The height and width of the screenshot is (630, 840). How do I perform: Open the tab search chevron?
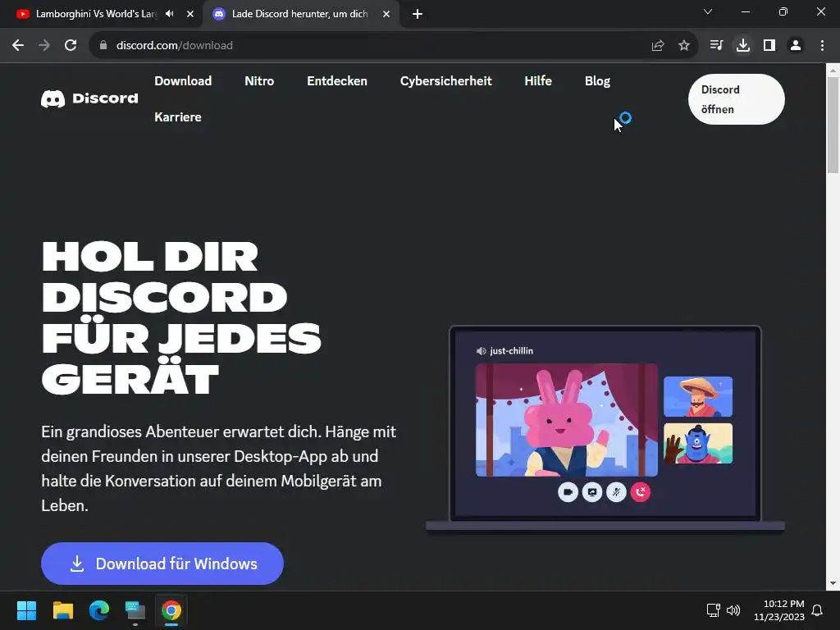708,11
